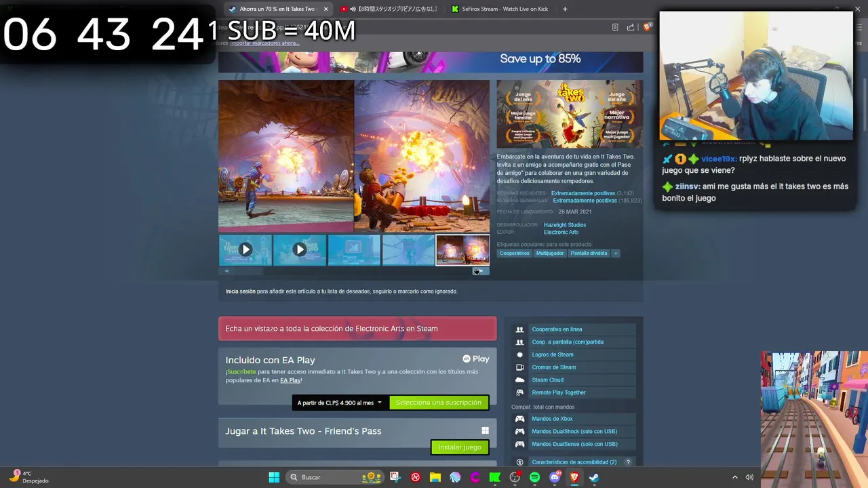Open Steam from the taskbar

[594, 477]
